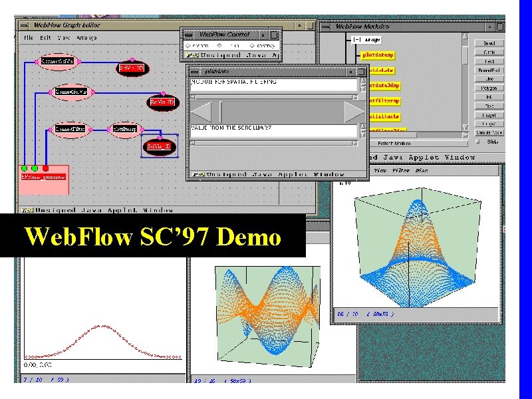This screenshot has height=399, width=532.
Task: Select plotdata3dsp in the Modules tree
Action: [384, 86]
